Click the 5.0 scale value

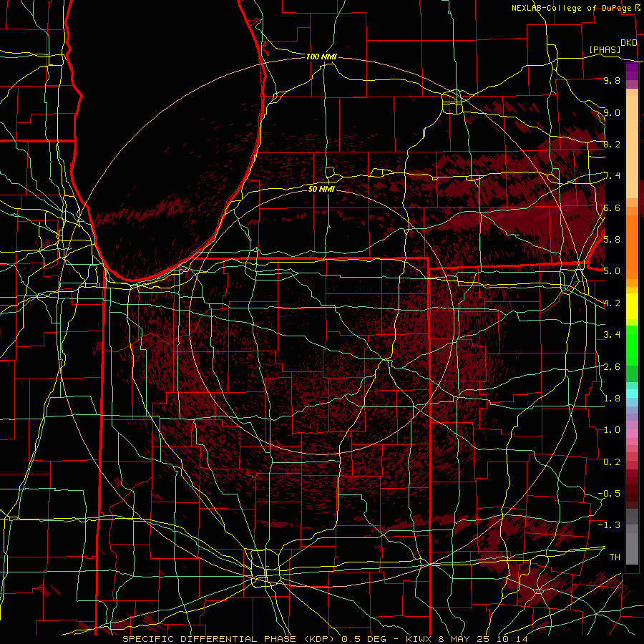point(612,271)
